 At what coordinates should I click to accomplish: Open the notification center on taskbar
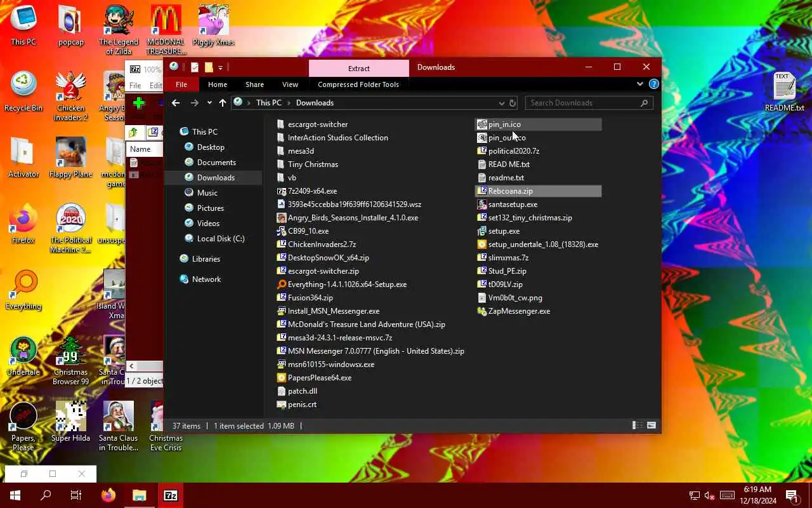[792, 495]
